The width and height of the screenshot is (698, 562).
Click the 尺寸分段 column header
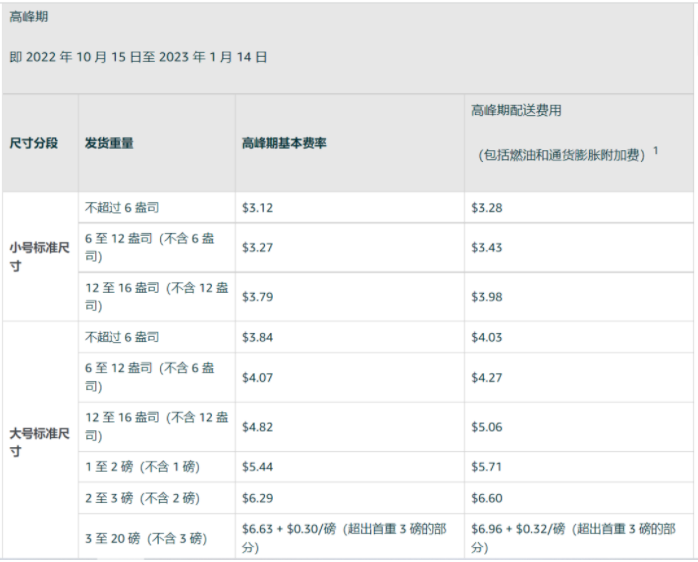click(34, 144)
